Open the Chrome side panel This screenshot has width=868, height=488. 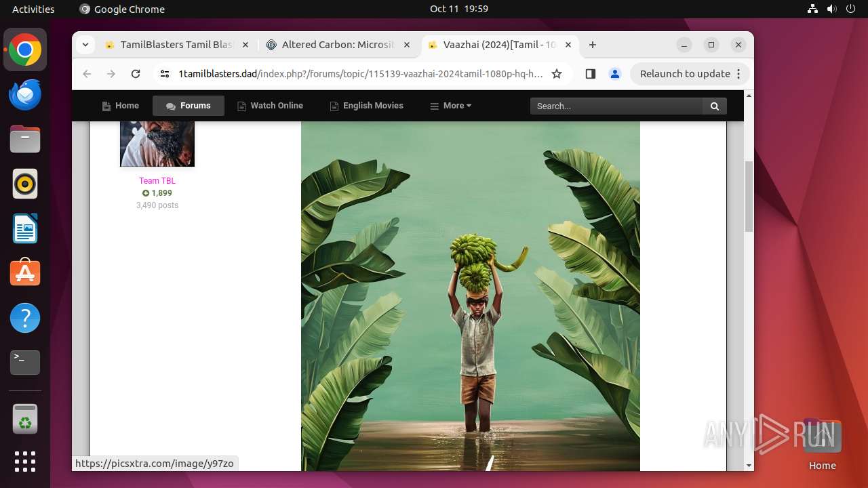590,74
